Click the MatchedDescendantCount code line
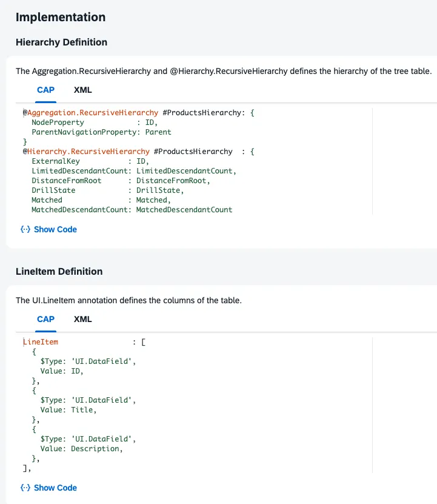Viewport: 437px width, 504px height. coord(132,210)
